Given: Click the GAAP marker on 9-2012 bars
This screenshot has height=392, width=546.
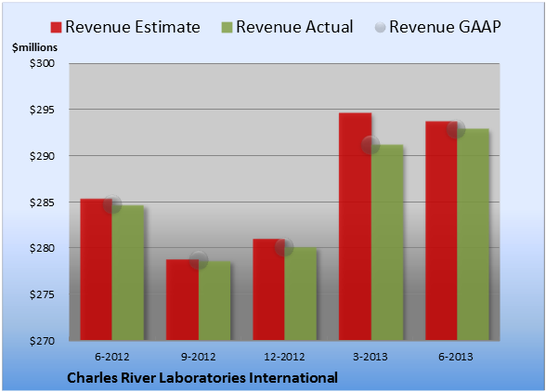Looking at the screenshot, I should coord(199,260).
